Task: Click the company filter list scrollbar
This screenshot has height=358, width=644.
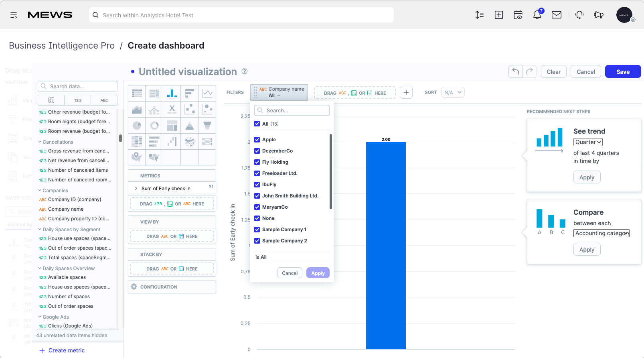Action: 331,172
